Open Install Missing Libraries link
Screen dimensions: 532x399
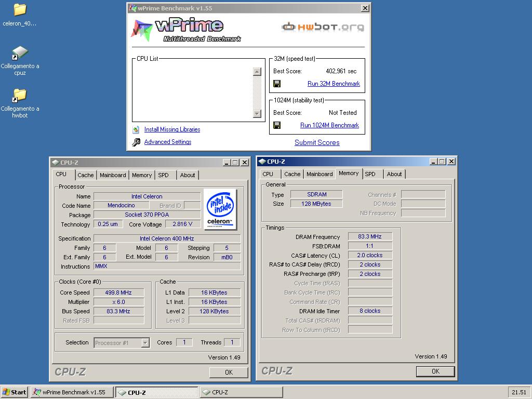tap(172, 129)
